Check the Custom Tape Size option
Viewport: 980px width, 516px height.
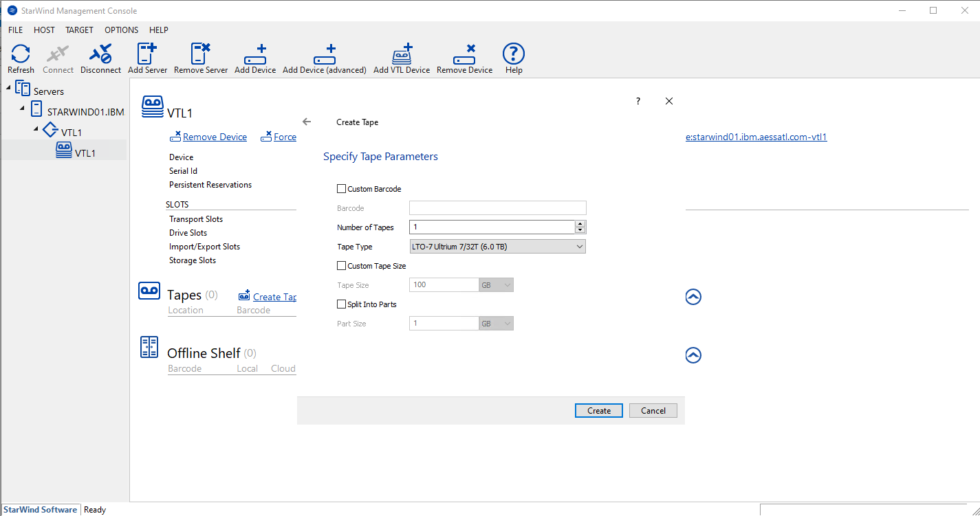[341, 265]
